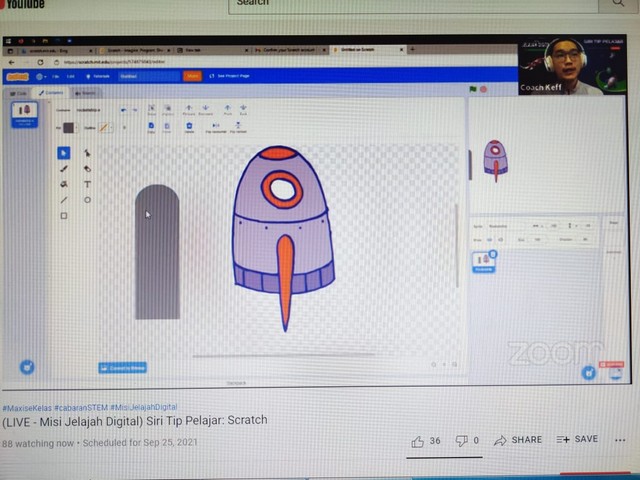Click the Delete trash icon in the paint editor
The image size is (640, 480).
[x=189, y=126]
